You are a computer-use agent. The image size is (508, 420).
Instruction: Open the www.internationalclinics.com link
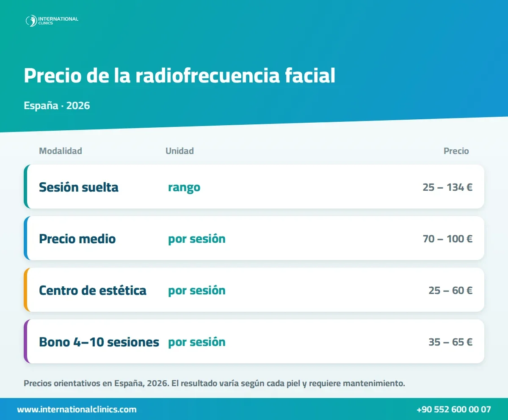77,409
